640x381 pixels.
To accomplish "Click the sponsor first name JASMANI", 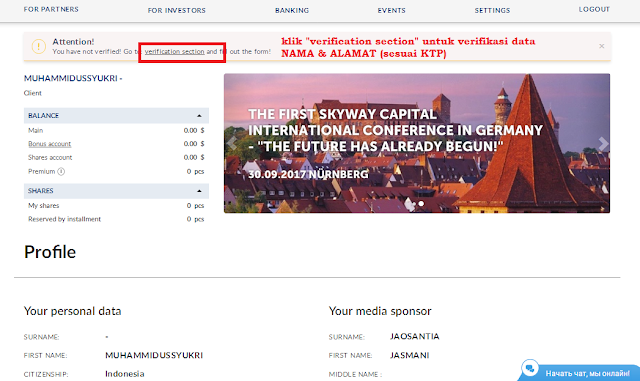I will pos(409,355).
